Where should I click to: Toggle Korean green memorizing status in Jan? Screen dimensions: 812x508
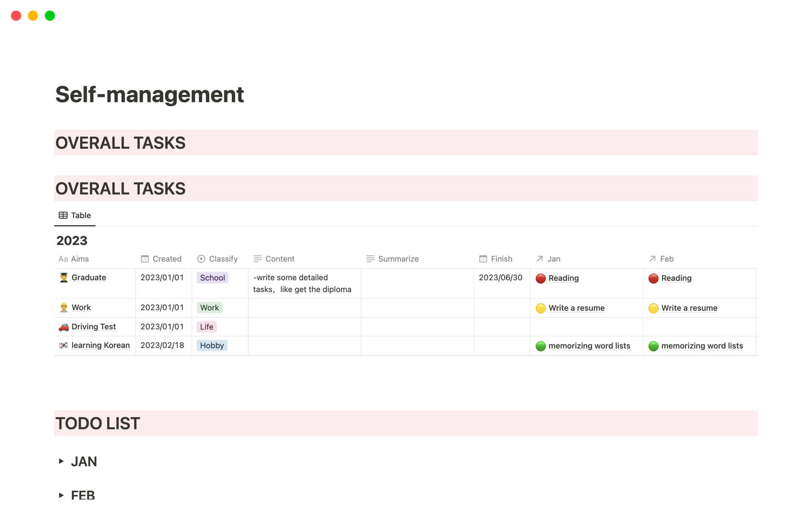[539, 345]
